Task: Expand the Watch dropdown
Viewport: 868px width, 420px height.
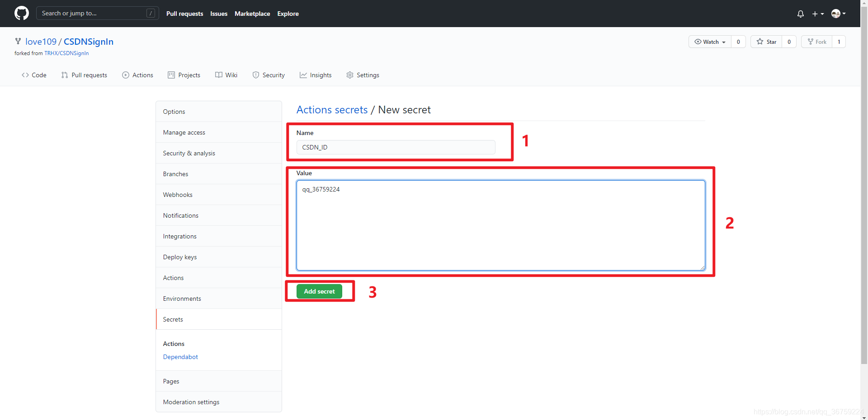Action: click(x=710, y=42)
